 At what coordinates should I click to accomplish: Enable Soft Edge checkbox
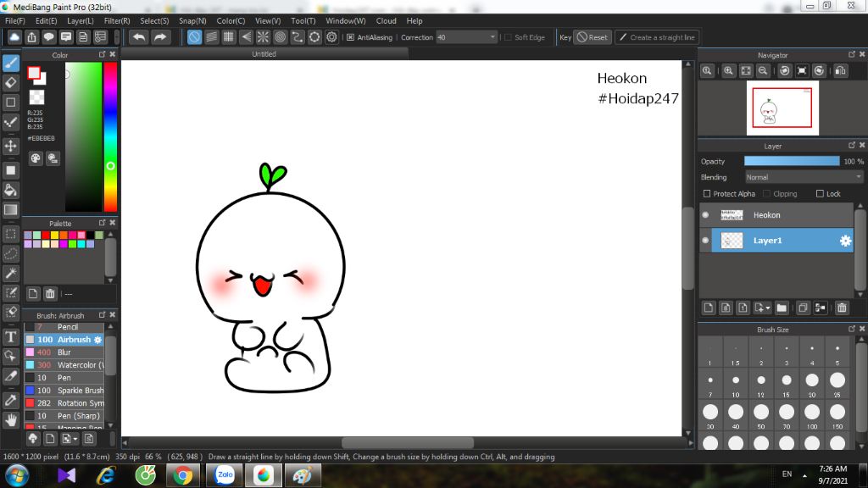coord(509,37)
